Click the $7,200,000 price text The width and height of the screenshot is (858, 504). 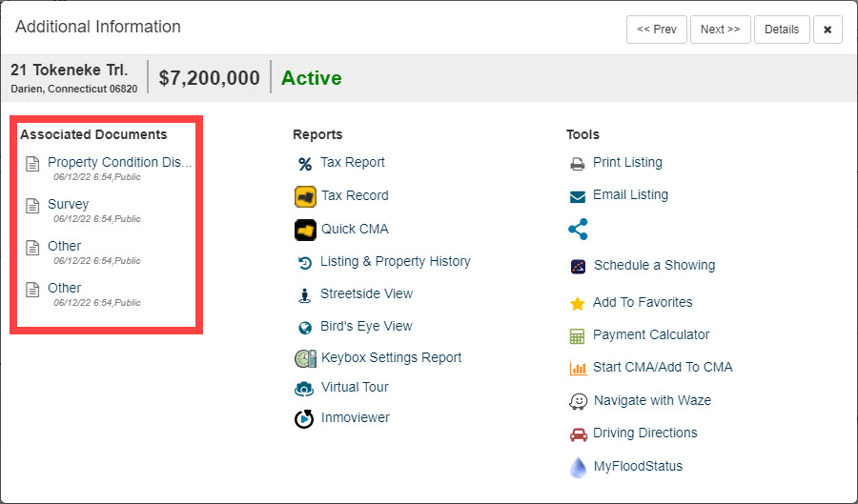coord(209,78)
